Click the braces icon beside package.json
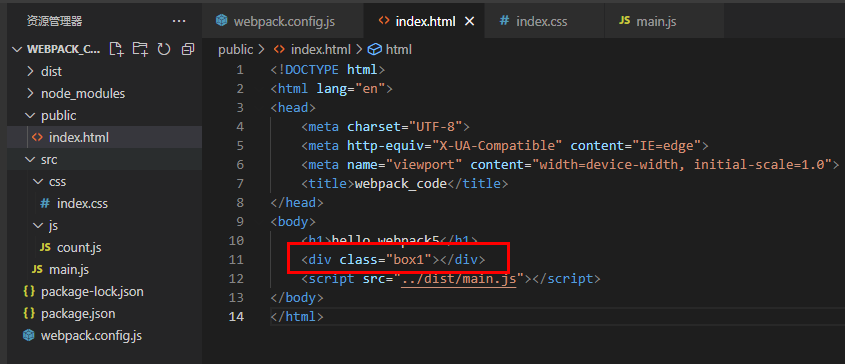This screenshot has height=364, width=845. [29, 313]
